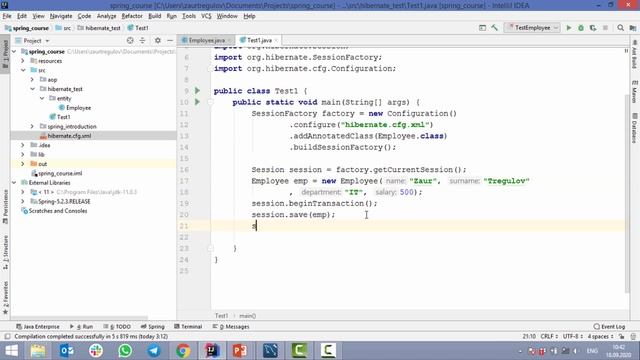Open Chrome from the taskbar

click(x=183, y=351)
